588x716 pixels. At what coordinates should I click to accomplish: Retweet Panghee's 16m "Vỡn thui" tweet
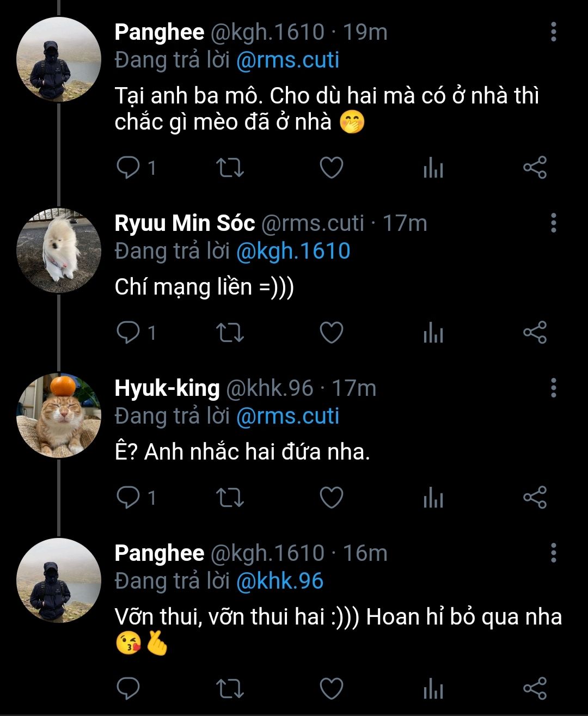[230, 689]
